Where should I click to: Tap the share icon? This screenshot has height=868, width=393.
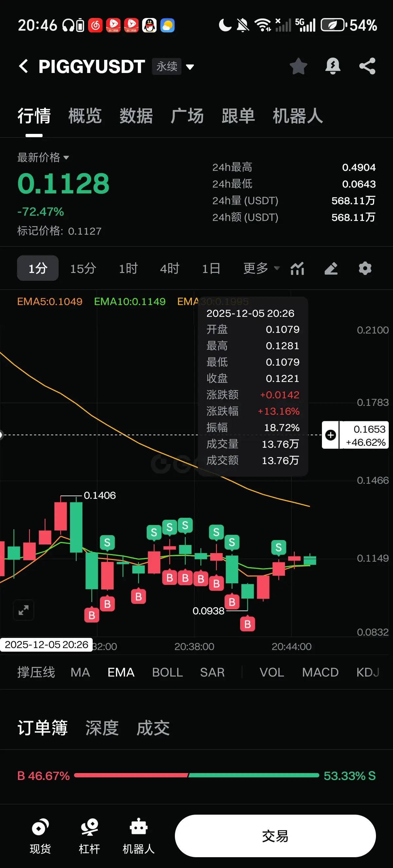[367, 66]
